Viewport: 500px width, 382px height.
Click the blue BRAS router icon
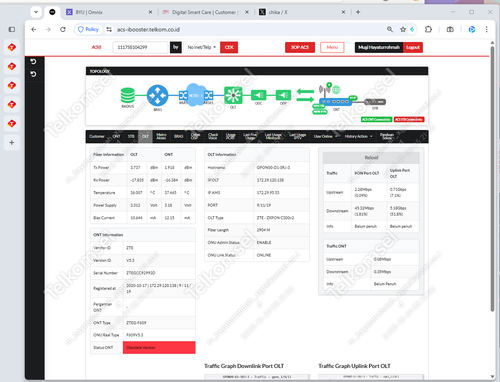(x=157, y=96)
